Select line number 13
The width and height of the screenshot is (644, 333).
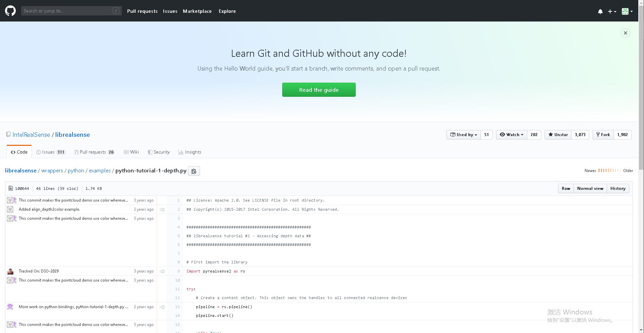point(177,307)
